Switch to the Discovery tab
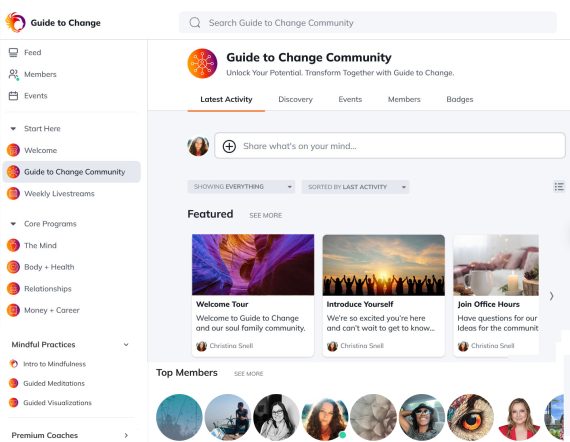Viewport: 570px width, 442px height. click(295, 99)
